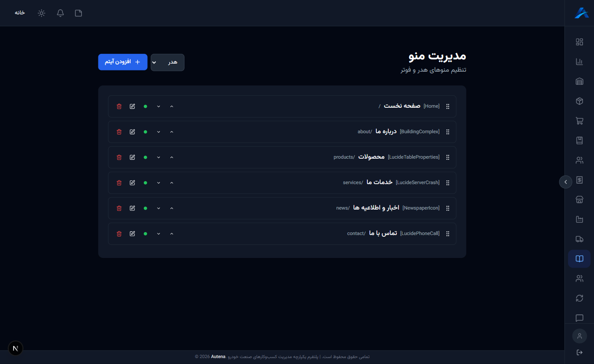This screenshot has width=594, height=364.
Task: Open the shopping cart sidebar icon
Action: click(579, 121)
